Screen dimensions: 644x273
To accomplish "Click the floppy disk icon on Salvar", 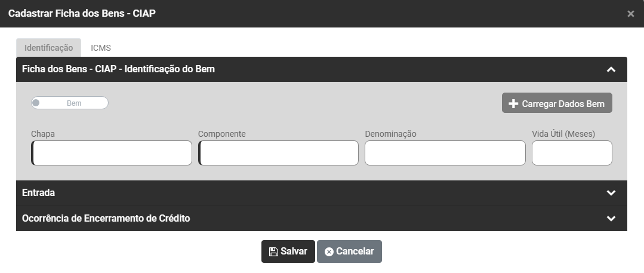I will click(273, 252).
